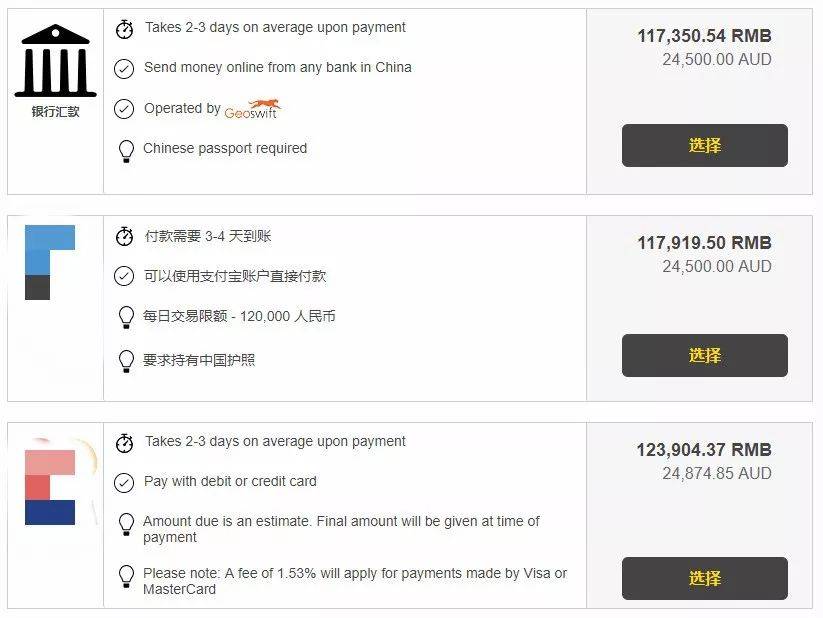Click the 银行汇款 label
Viewport: 823px width, 618px height.
pos(56,111)
